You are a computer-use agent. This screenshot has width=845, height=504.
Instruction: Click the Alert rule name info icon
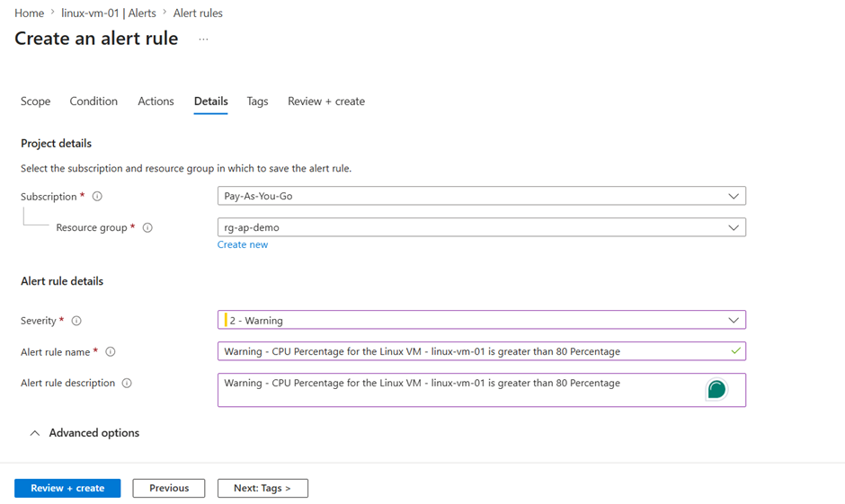coord(111,351)
